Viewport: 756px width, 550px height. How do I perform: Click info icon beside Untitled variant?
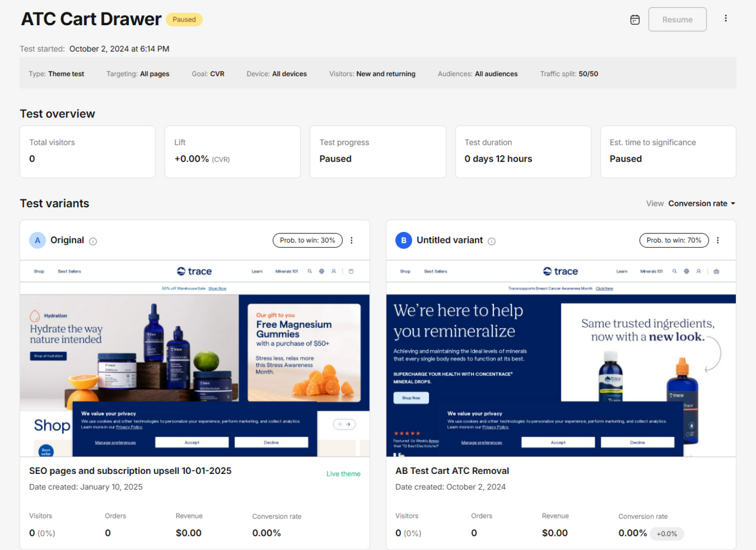coord(491,241)
